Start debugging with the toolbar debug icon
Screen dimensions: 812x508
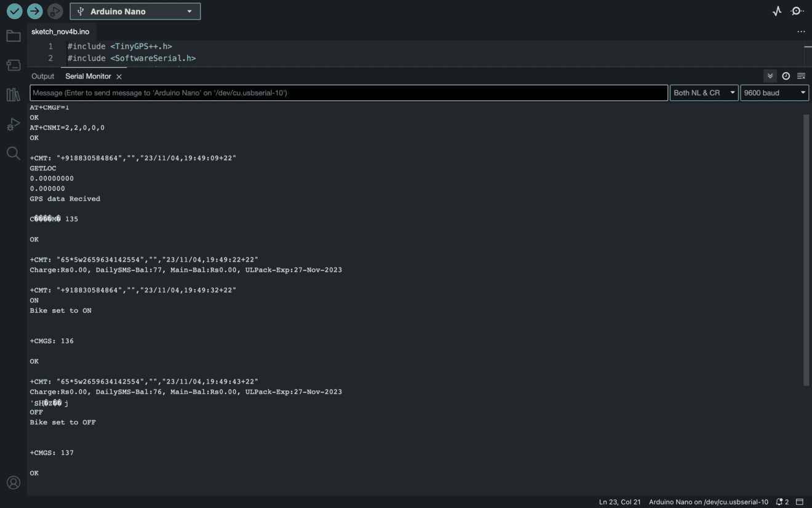[x=55, y=11]
